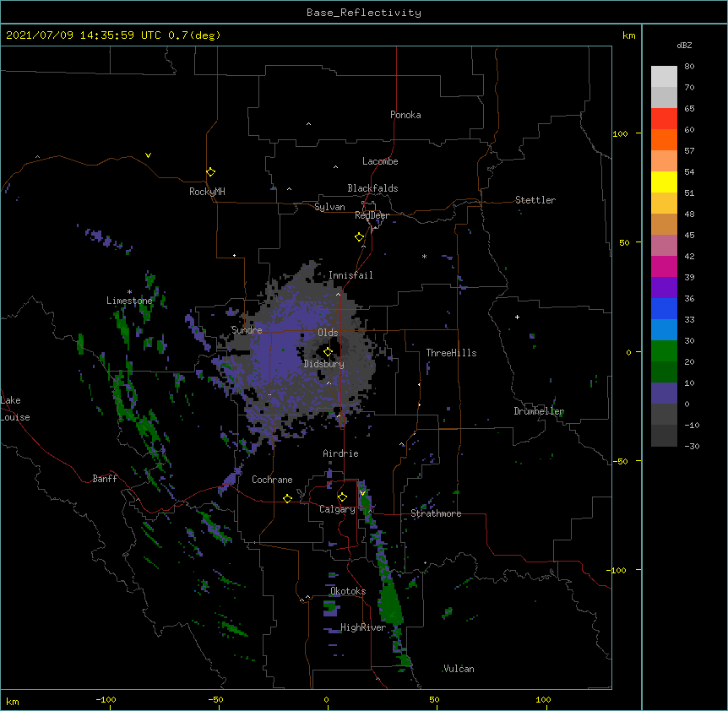
Task: Click the ThreeHills label
Action: pyautogui.click(x=451, y=353)
